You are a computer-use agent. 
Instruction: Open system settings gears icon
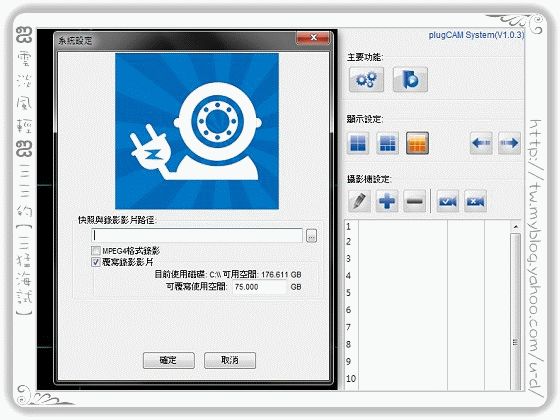pos(366,79)
